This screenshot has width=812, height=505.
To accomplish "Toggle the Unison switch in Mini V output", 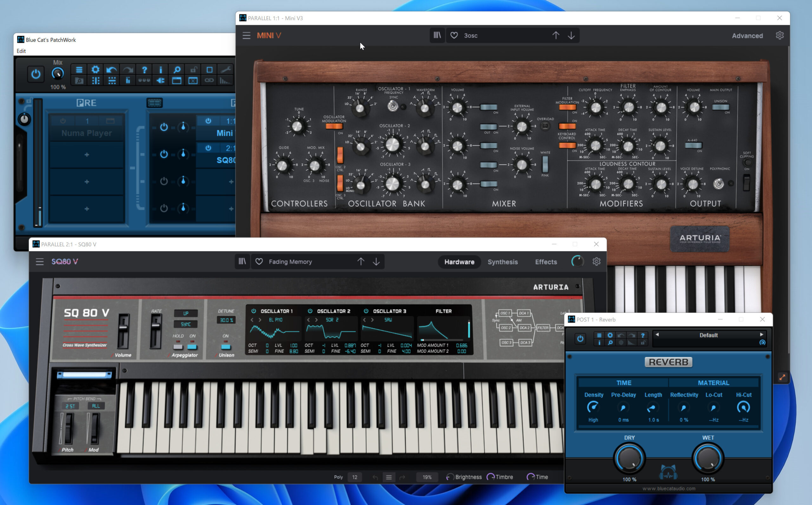I will tap(720, 107).
